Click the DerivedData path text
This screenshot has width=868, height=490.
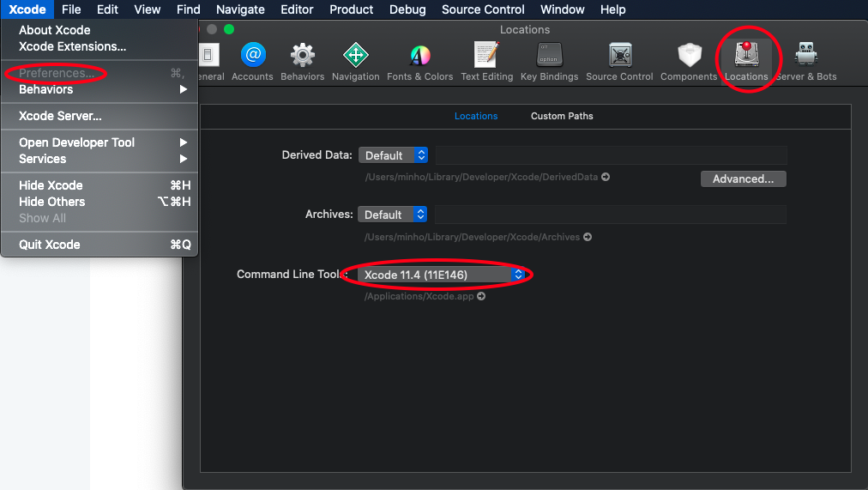click(x=481, y=177)
